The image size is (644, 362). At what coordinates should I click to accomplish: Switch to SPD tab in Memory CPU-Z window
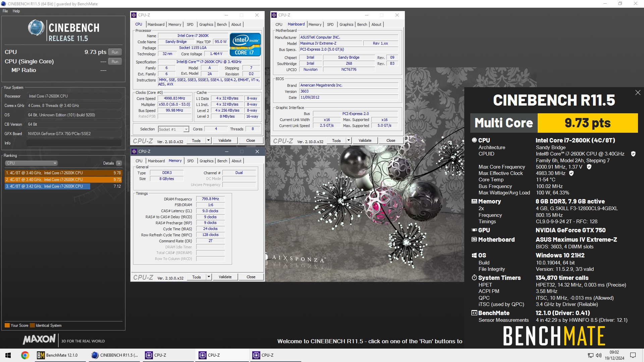(x=190, y=161)
